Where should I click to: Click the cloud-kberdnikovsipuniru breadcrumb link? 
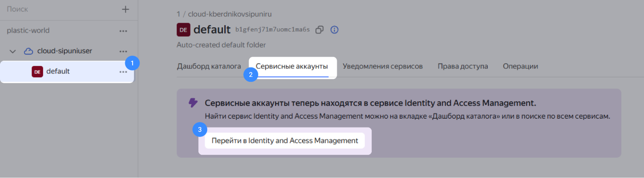(230, 14)
